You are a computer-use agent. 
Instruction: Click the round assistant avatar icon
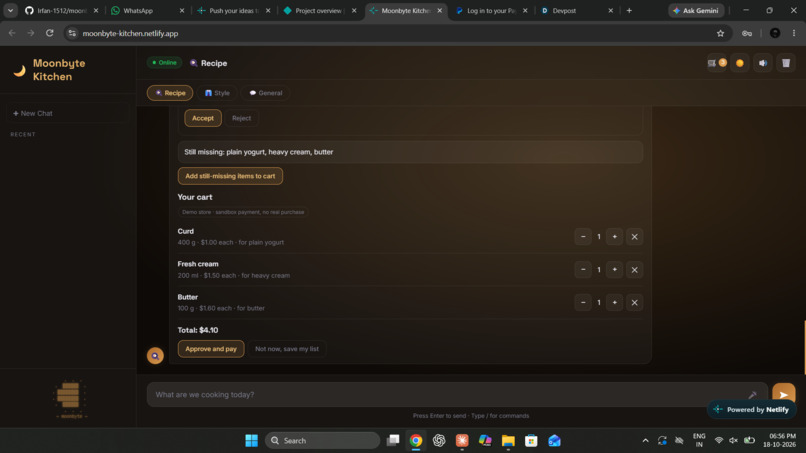click(x=155, y=355)
